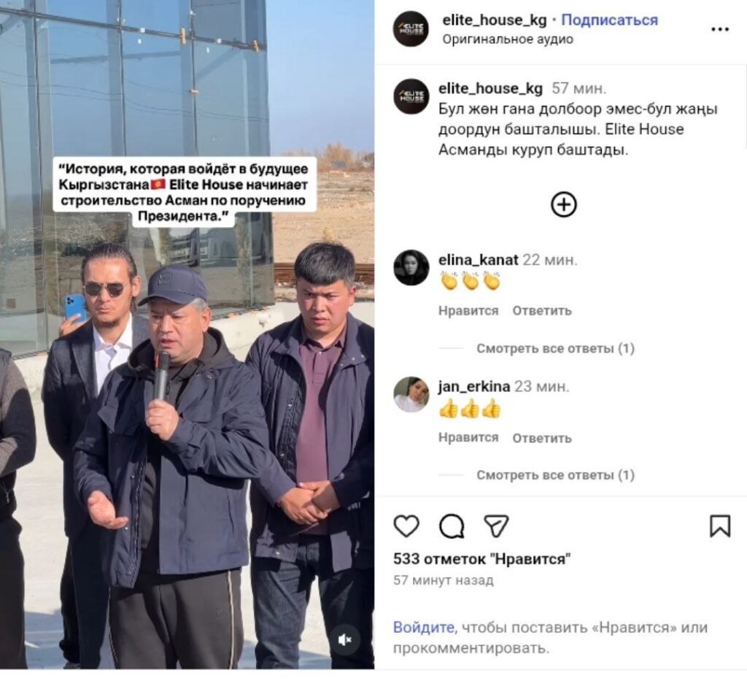Open jan_erkina's profile picture
Image resolution: width=747 pixels, height=700 pixels.
[411, 394]
